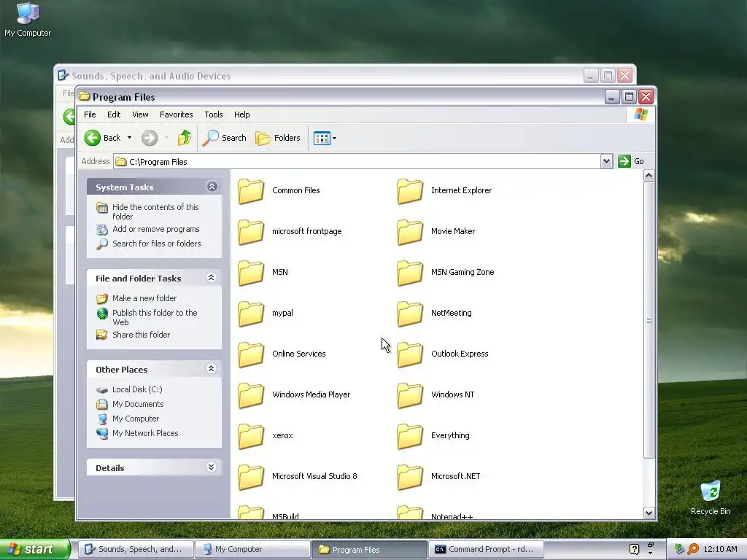Viewport: 747px width, 560px height.
Task: Click Share this folder link
Action: [x=141, y=335]
